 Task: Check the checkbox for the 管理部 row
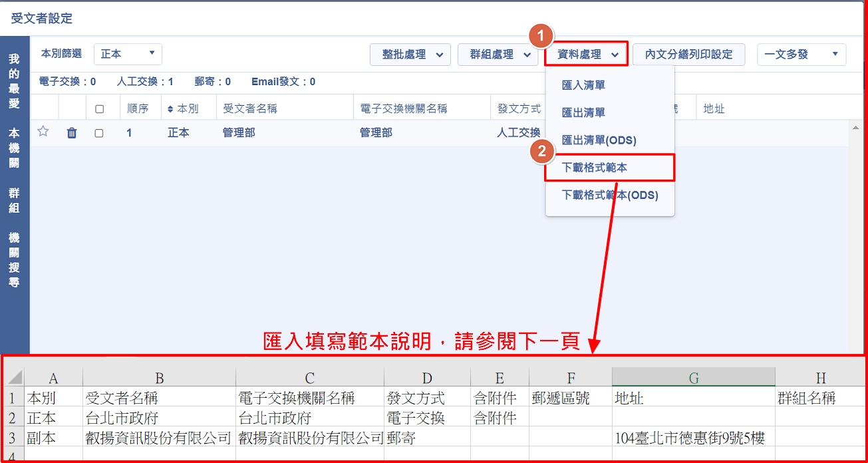[x=99, y=133]
